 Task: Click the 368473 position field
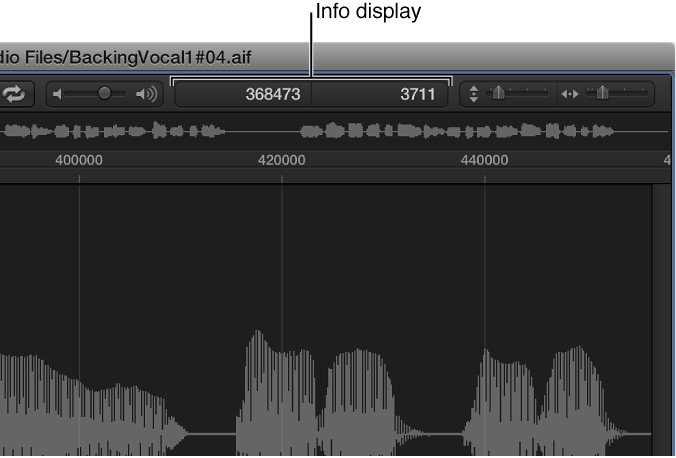[243, 94]
